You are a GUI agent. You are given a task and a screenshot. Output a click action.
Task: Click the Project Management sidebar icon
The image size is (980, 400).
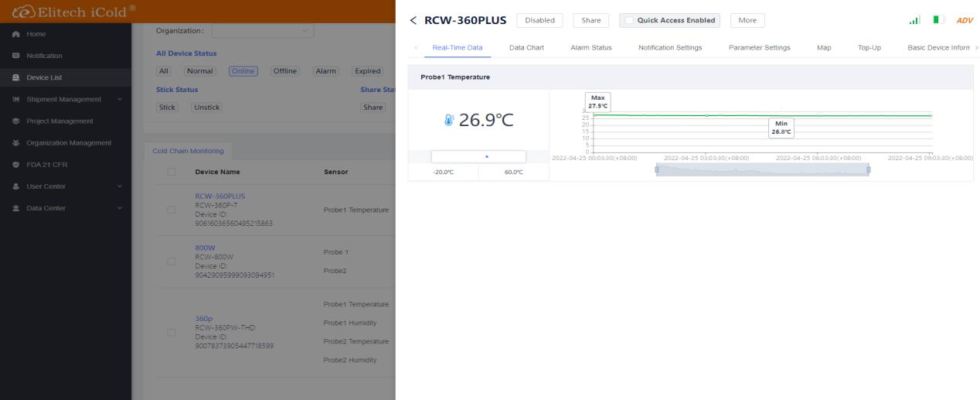pyautogui.click(x=15, y=121)
